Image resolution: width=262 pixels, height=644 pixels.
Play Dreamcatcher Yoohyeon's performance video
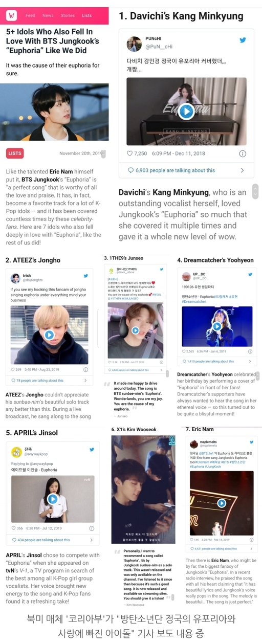[x=217, y=326]
